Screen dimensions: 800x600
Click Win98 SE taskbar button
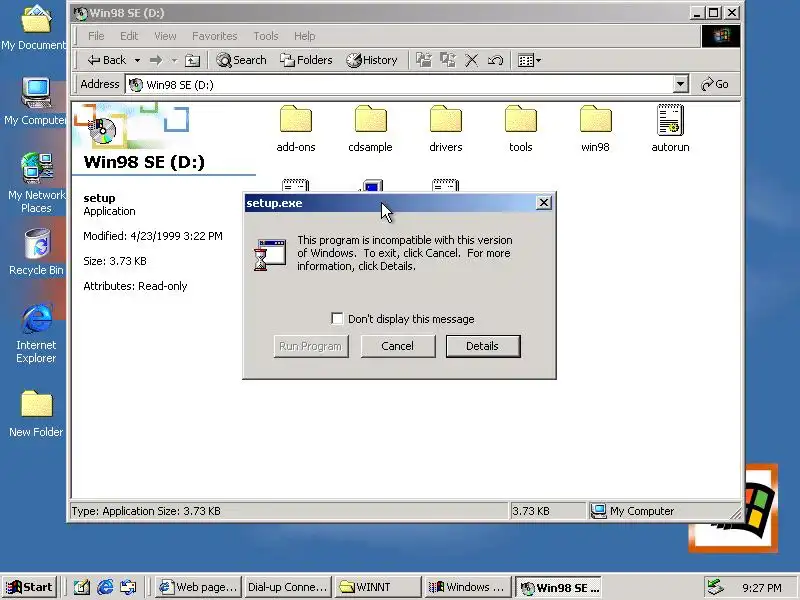coord(558,587)
